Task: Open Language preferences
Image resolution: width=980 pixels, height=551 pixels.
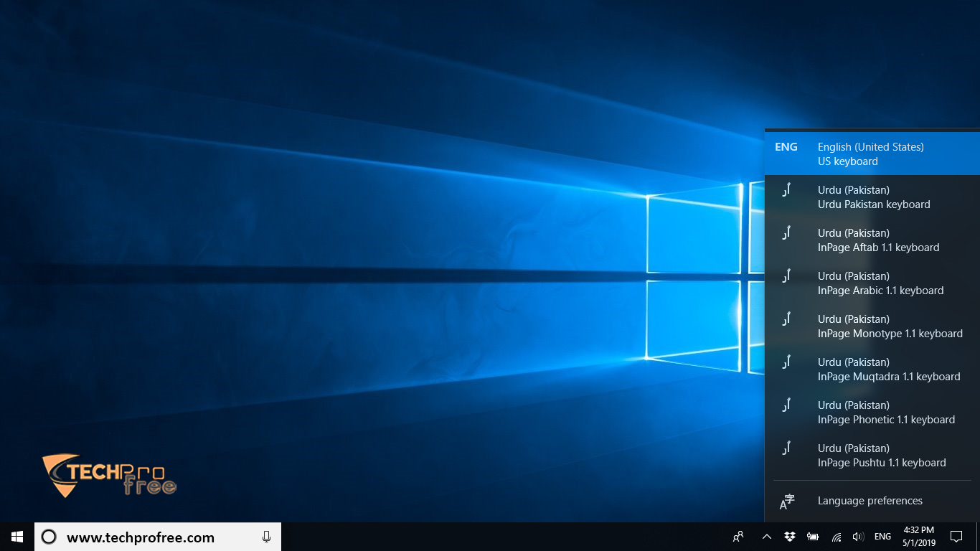Action: 872,501
